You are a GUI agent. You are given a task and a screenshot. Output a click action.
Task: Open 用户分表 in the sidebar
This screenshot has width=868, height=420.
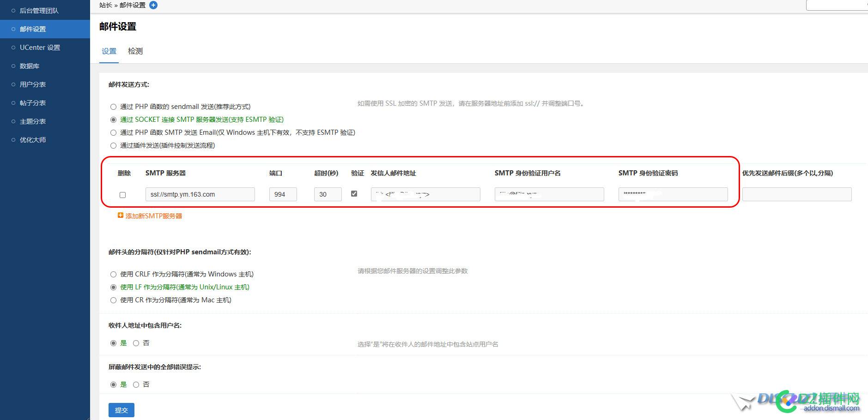pos(33,84)
